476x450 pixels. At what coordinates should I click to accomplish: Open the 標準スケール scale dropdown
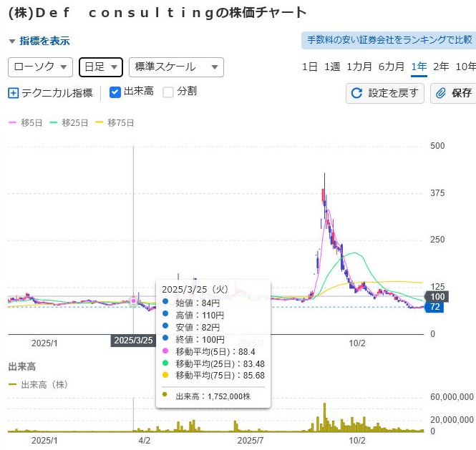click(x=176, y=67)
